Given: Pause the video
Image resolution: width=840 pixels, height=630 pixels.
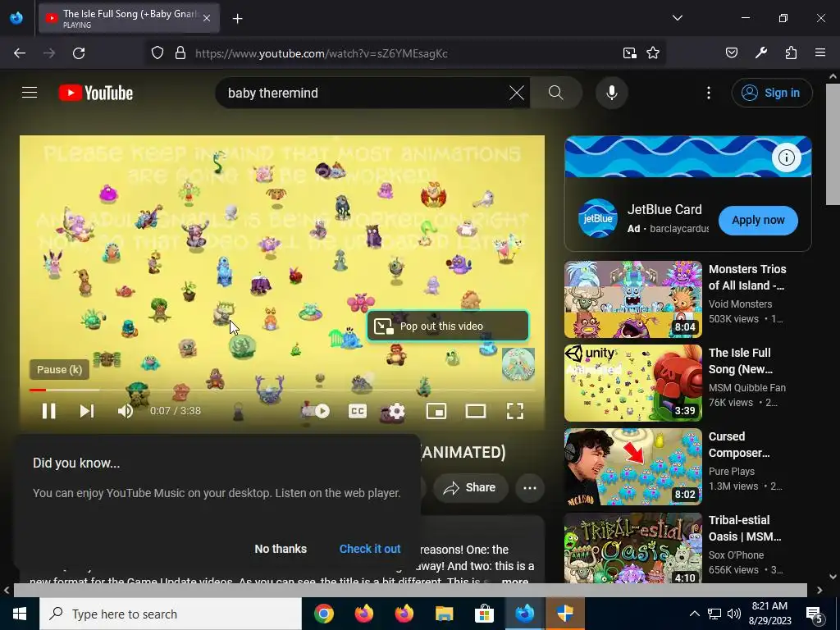Looking at the screenshot, I should (48, 411).
